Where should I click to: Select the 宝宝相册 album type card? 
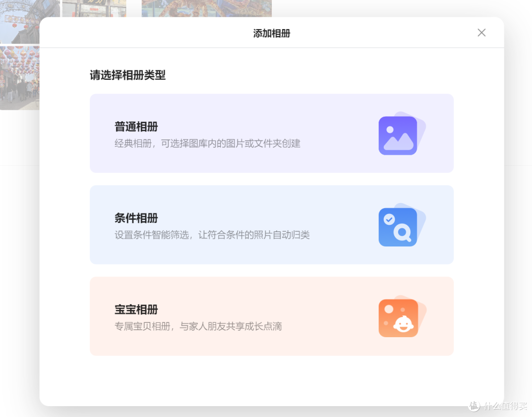271,316
